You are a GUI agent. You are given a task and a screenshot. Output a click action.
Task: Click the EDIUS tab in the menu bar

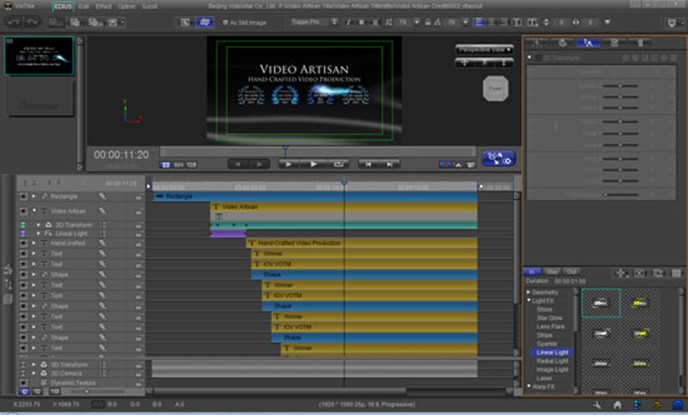point(63,7)
